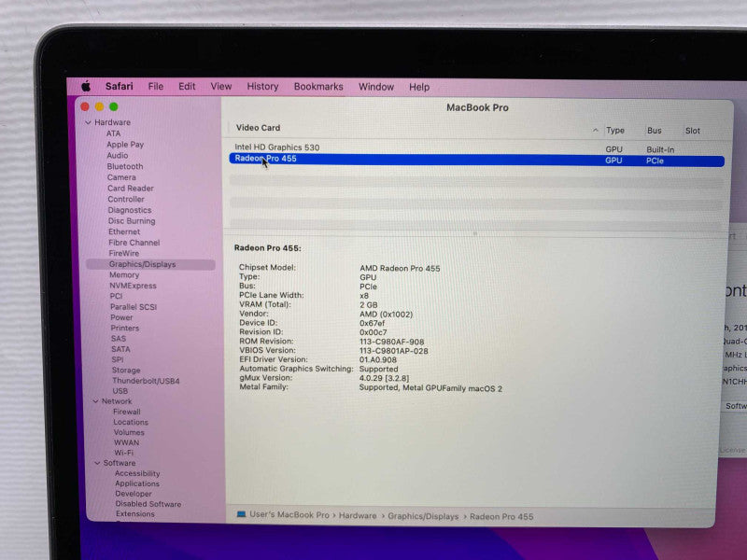The image size is (747, 560).
Task: Select Ethernet in the sidebar
Action: click(x=124, y=231)
